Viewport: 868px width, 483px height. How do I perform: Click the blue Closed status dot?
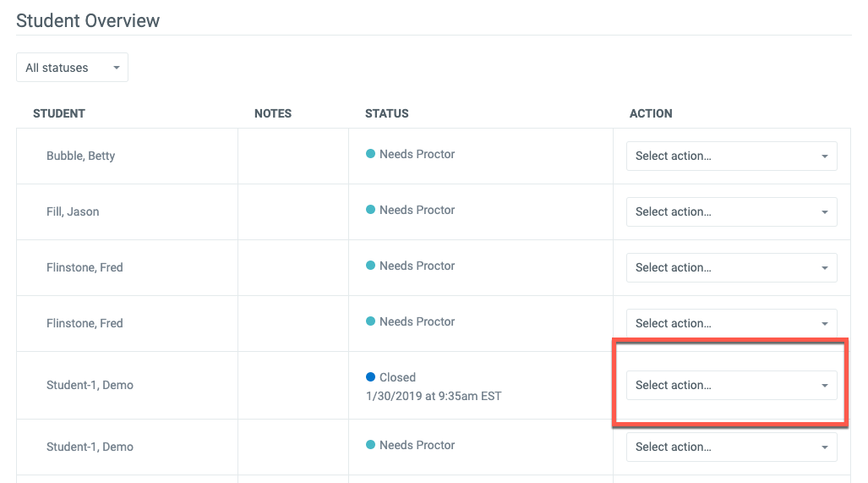point(370,376)
